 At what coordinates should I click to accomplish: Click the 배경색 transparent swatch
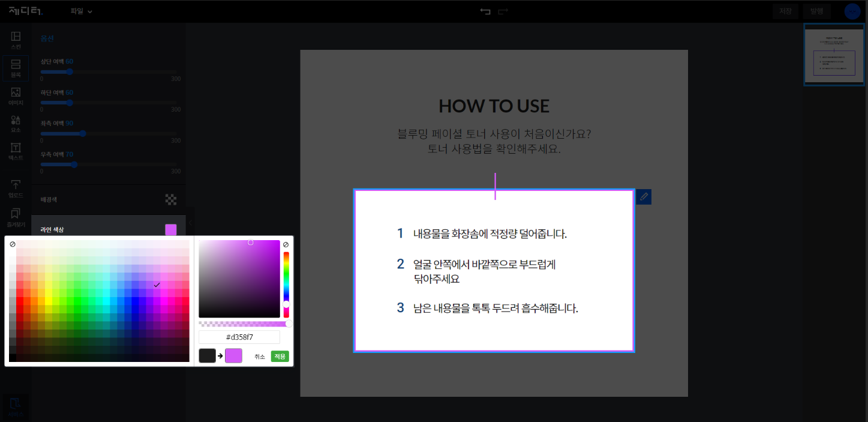(x=171, y=199)
